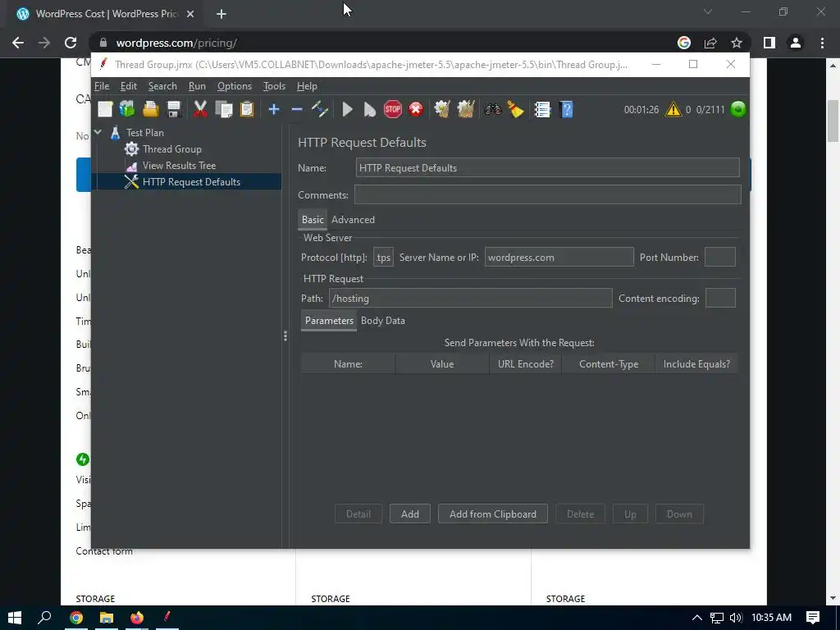Click the Protocol field
The width and height of the screenshot is (840, 630).
[x=383, y=257]
